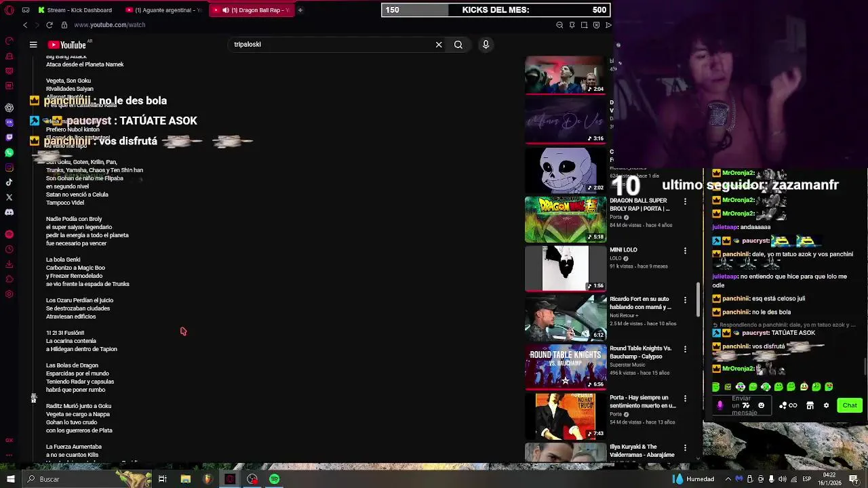
Task: Click the green Chat send button
Action: coord(850,405)
